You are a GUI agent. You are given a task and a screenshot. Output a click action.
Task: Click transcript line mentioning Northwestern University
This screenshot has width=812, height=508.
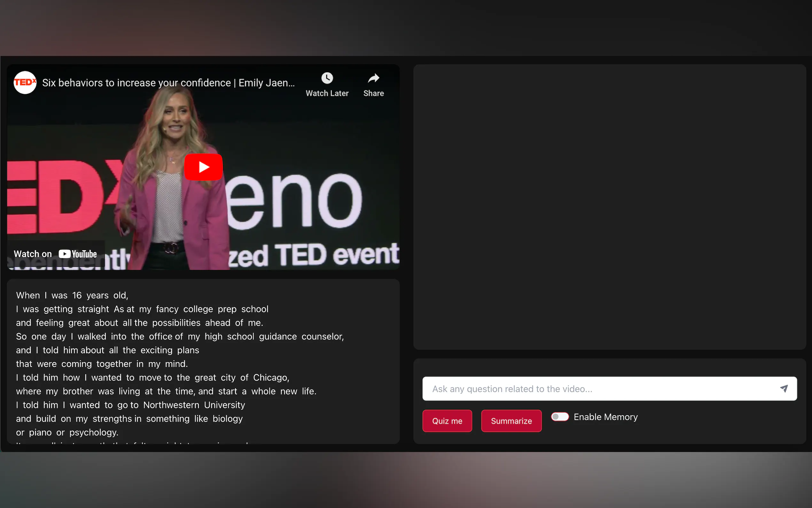[130, 405]
